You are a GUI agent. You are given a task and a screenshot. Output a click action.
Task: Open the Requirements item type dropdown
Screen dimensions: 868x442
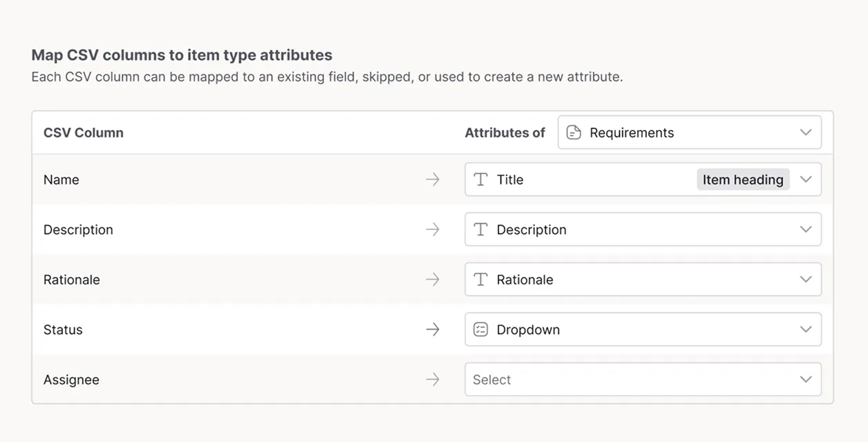689,133
